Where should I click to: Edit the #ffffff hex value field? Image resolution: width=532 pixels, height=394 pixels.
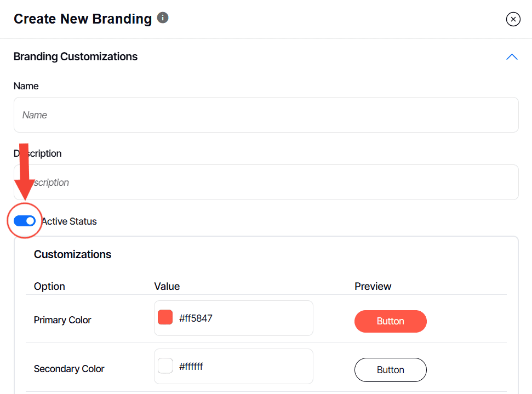[x=241, y=366]
